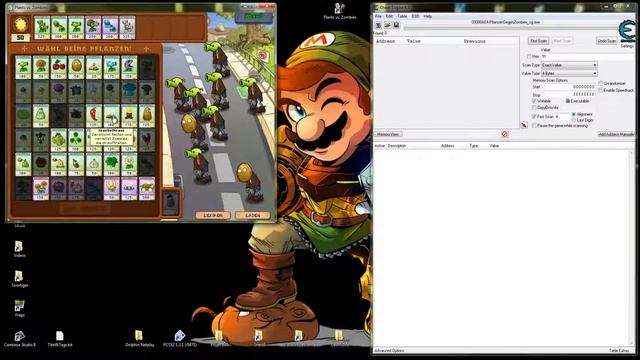The height and width of the screenshot is (360, 640).
Task: Remove Gatling Pea from chosen seed tray
Action: tap(93, 28)
